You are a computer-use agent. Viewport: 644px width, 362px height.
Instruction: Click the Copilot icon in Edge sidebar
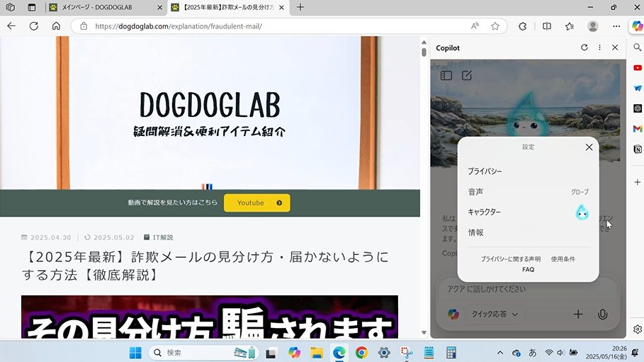point(637,26)
